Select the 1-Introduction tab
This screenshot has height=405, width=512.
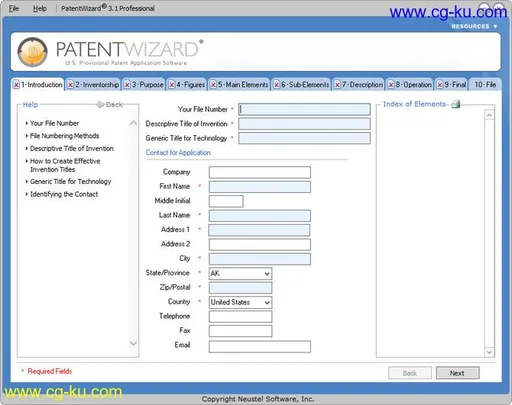37,85
